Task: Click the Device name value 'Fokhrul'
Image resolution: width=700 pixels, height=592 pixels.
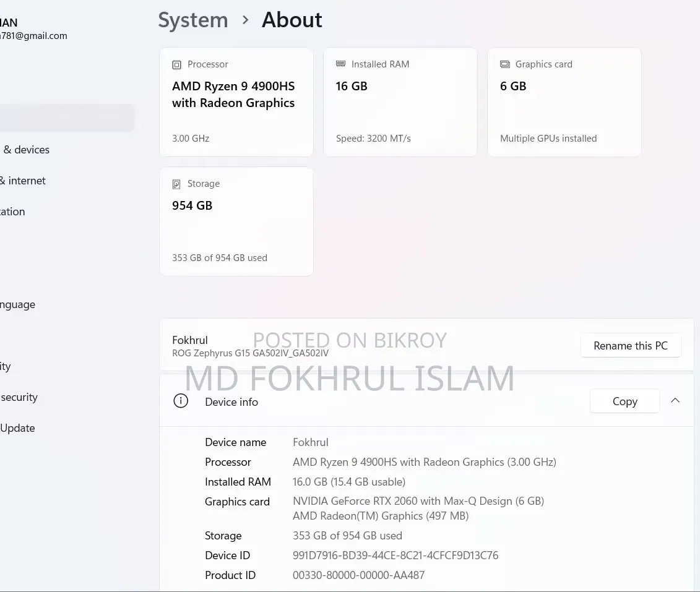Action: pyautogui.click(x=310, y=442)
